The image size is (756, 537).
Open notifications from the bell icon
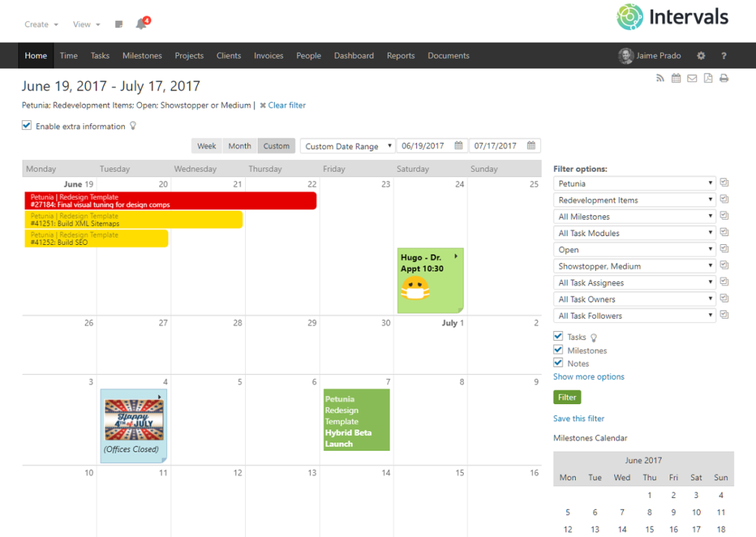[x=140, y=24]
